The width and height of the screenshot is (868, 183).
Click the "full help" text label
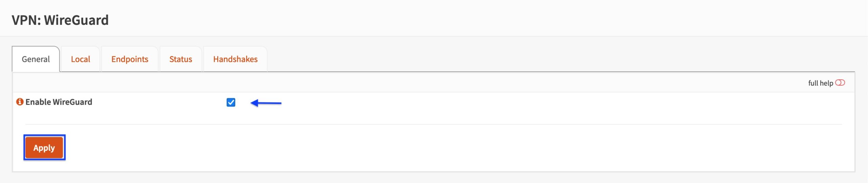[821, 83]
